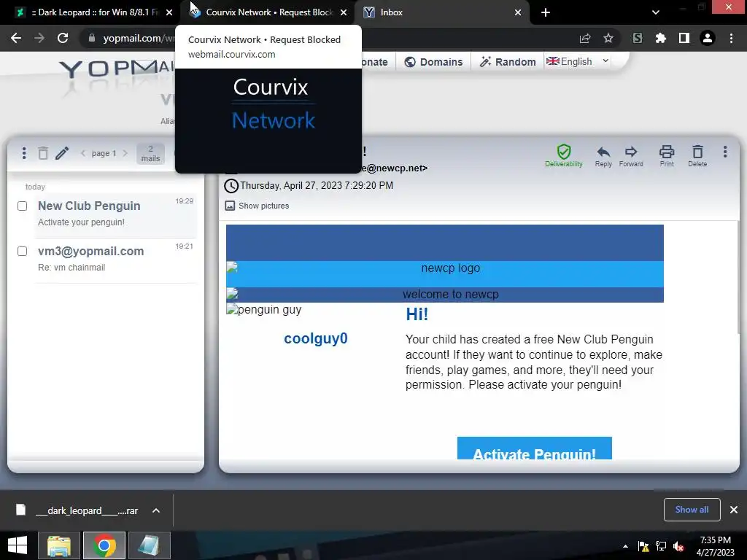Open the Chrome profile avatar

click(708, 38)
